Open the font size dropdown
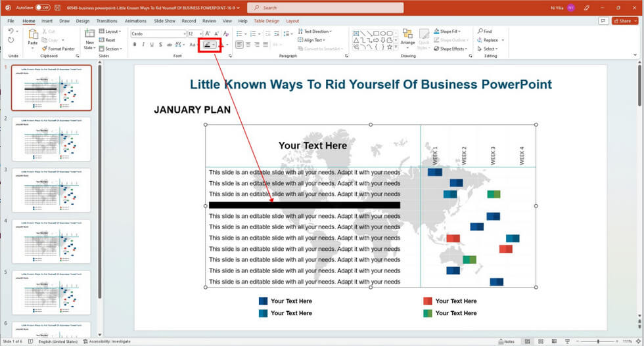 200,33
